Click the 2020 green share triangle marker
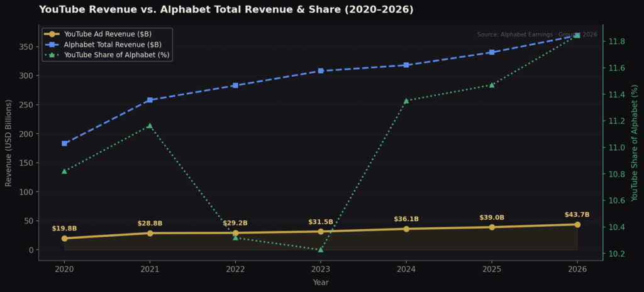The width and height of the screenshot is (644, 292). (x=65, y=171)
